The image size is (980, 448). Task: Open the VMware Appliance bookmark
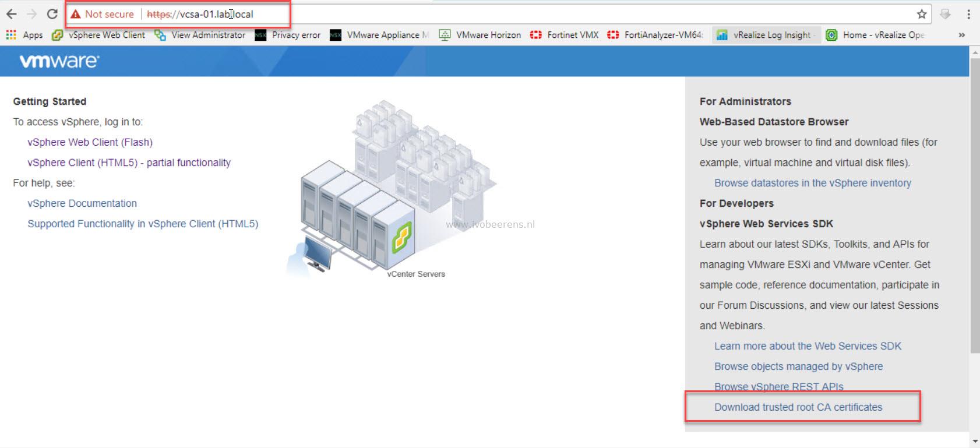point(379,35)
